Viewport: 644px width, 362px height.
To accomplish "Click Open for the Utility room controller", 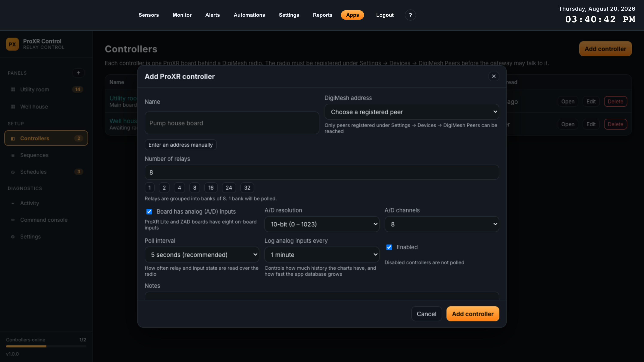I will (568, 101).
